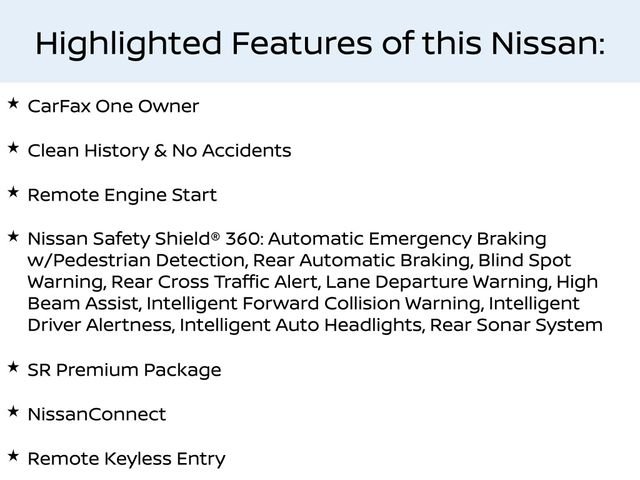Select the 'Lane Departure Warning' phrase

tap(437, 281)
